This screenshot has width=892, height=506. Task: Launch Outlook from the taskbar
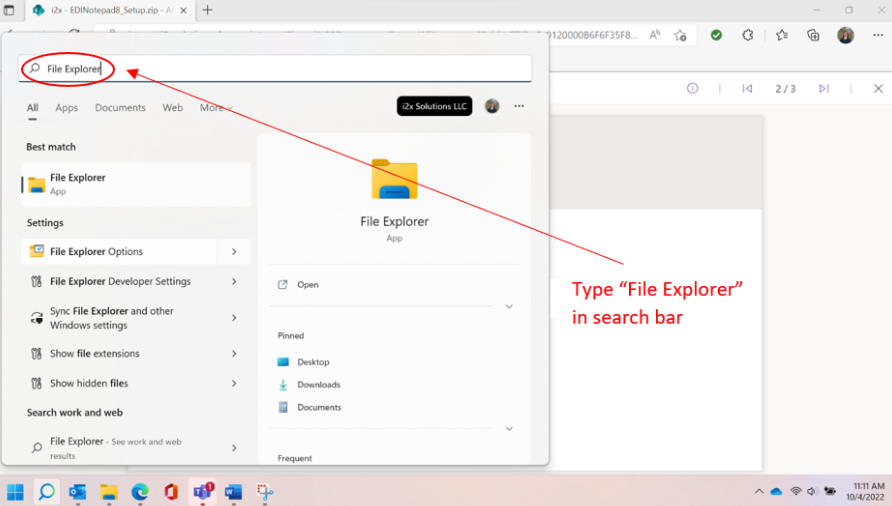click(x=77, y=491)
